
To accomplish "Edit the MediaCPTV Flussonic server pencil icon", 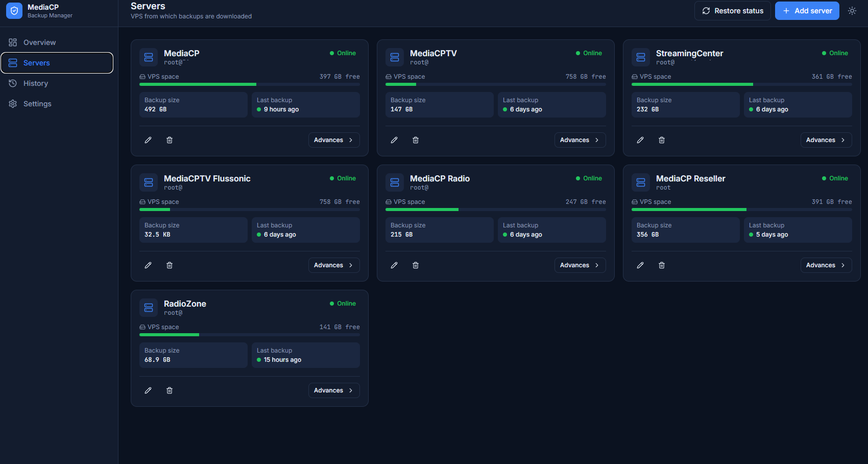I will [148, 265].
